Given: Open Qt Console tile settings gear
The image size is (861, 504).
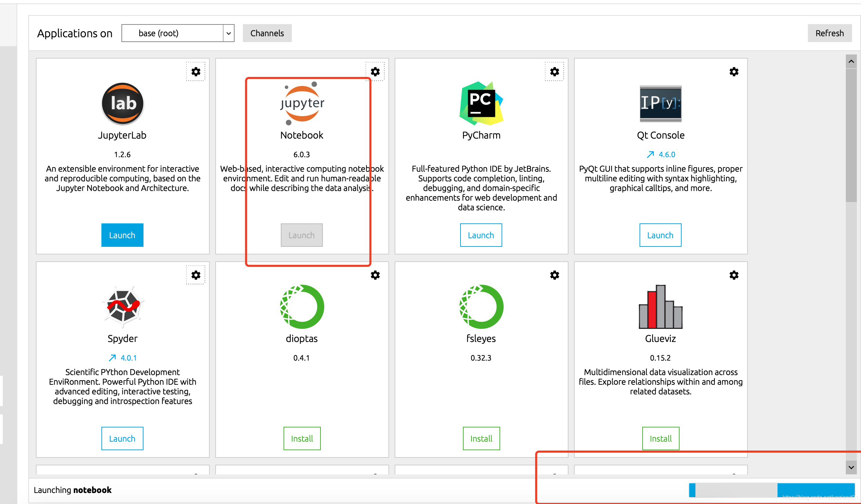Looking at the screenshot, I should pyautogui.click(x=734, y=71).
